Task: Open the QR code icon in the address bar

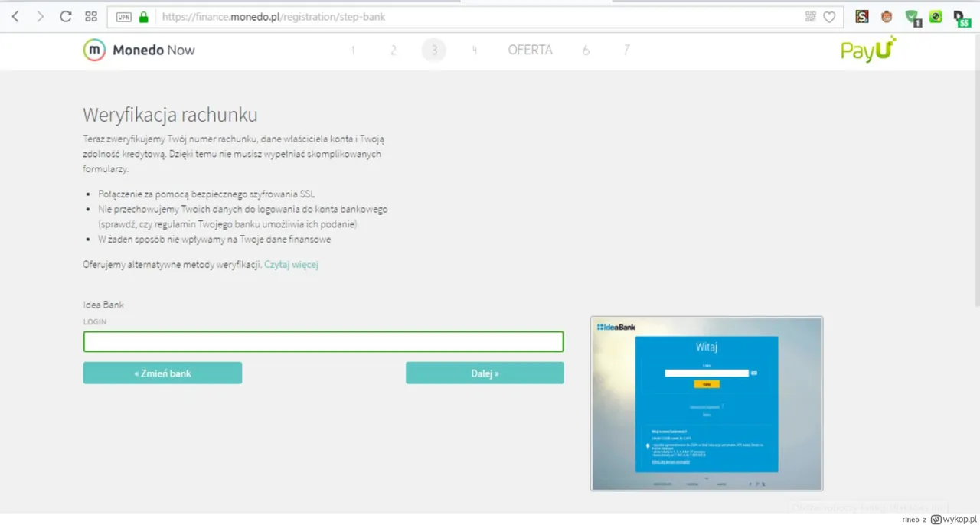Action: coord(811,17)
